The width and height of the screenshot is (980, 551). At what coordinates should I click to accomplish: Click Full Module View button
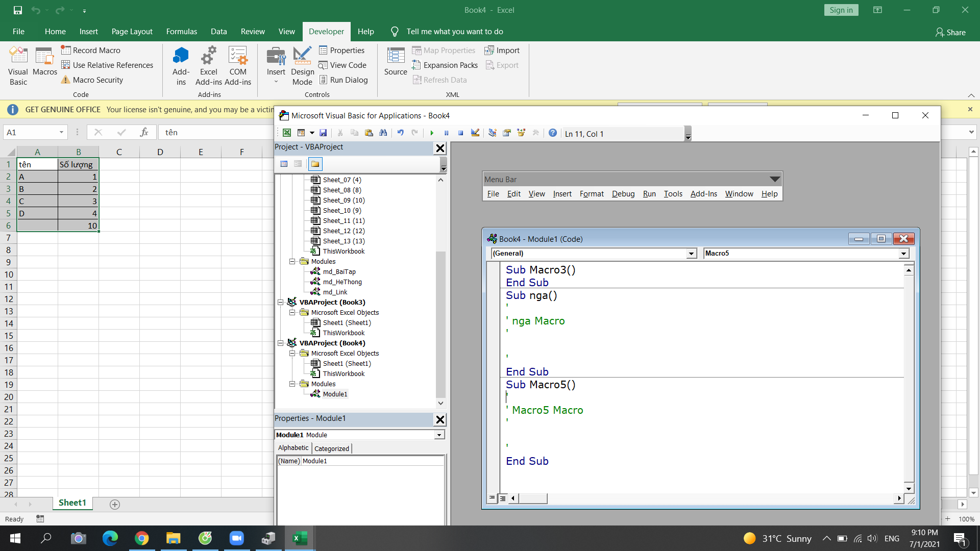click(x=503, y=498)
